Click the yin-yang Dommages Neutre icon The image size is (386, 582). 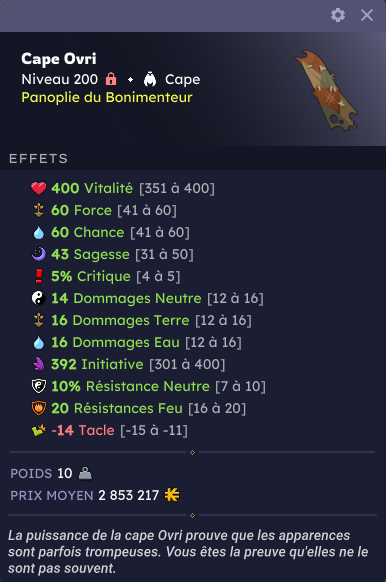coord(39,298)
